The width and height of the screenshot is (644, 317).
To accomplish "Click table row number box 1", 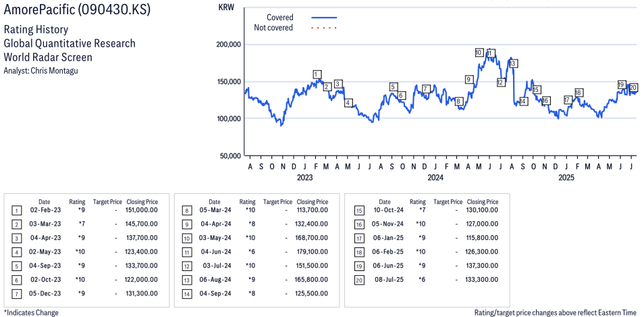I will click(16, 211).
